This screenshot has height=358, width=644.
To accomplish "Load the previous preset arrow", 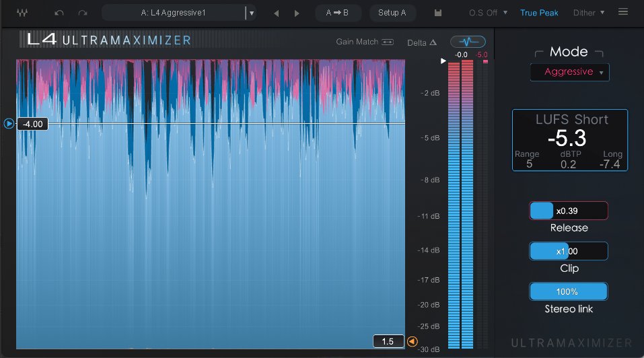I will click(277, 13).
